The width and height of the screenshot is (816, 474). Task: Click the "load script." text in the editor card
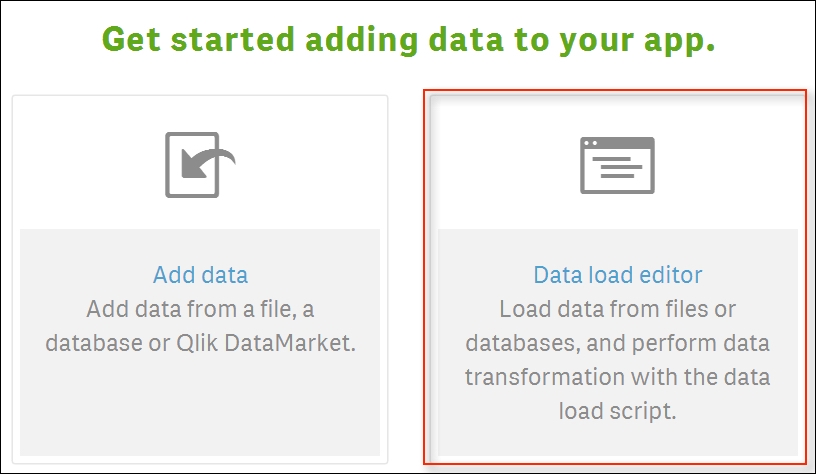[x=618, y=411]
